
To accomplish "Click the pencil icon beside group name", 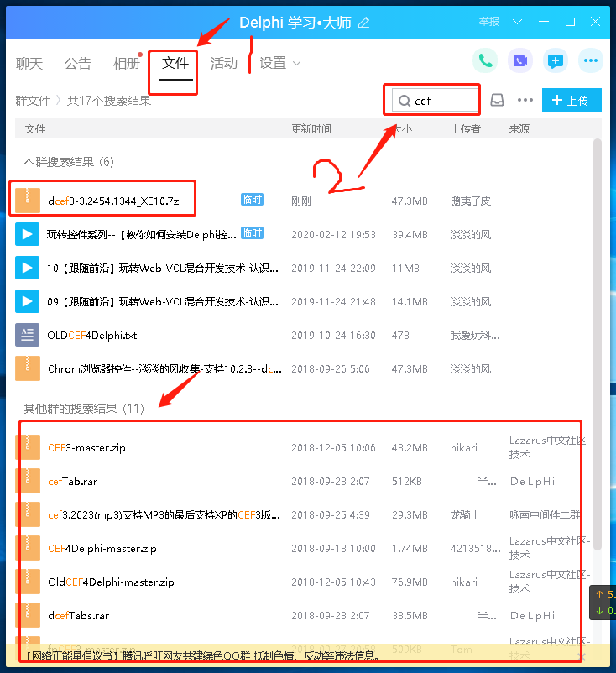I will point(363,22).
